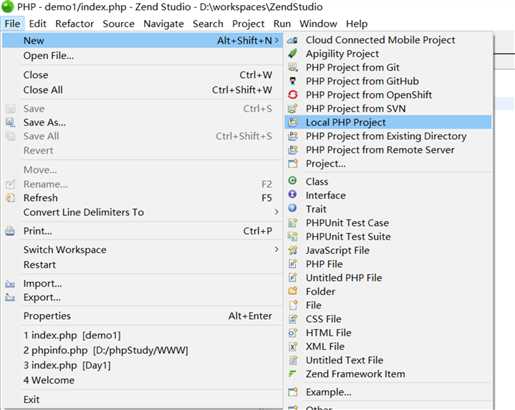Image resolution: width=515 pixels, height=410 pixels.
Task: Click the Cloud Connected Mobile Project icon
Action: (293, 40)
